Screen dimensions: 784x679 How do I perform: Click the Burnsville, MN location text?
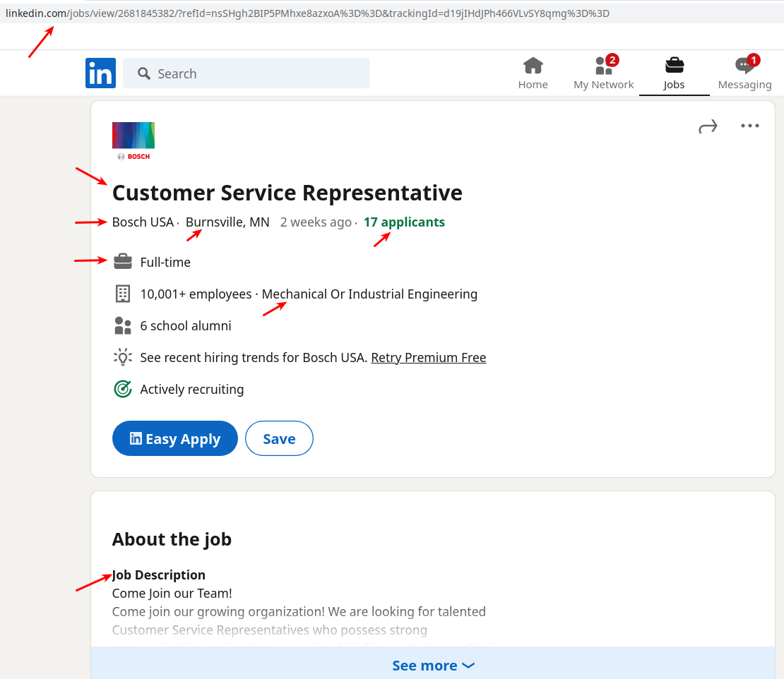pos(227,222)
